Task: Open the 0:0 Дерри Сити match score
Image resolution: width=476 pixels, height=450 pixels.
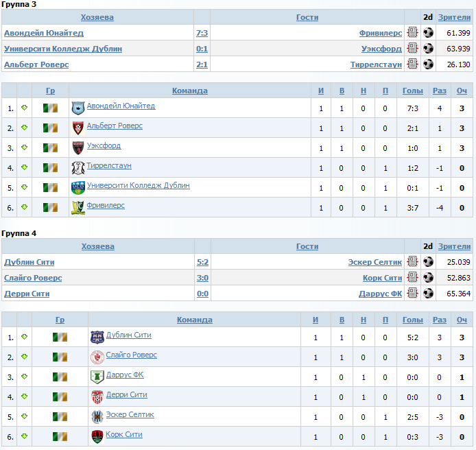Action: pyautogui.click(x=202, y=294)
